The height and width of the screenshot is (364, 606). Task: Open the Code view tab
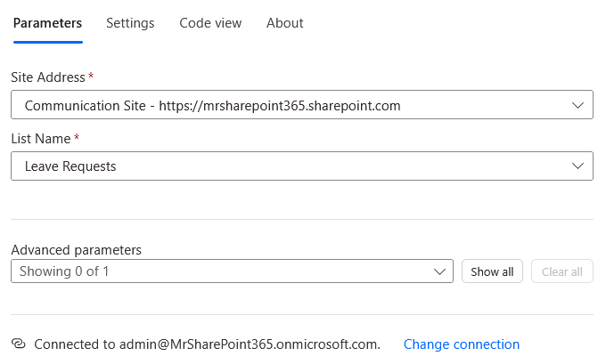tap(210, 23)
